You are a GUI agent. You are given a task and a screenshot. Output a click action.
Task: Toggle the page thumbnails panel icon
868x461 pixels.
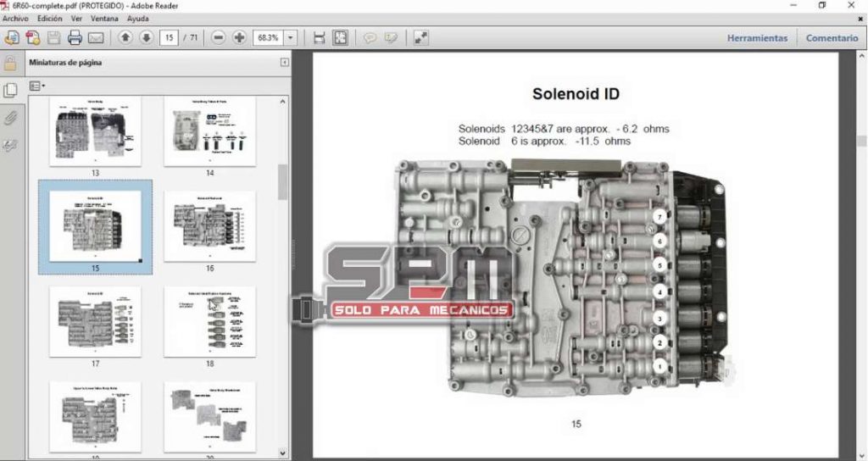(10, 90)
